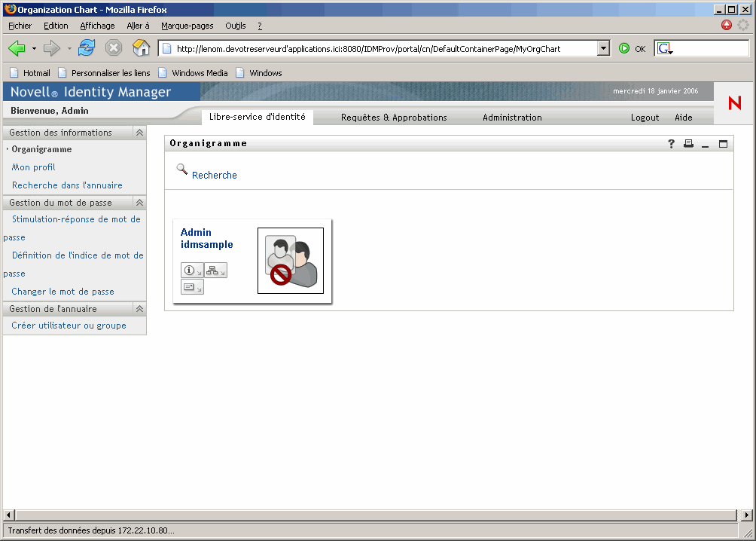Click the green Go button next to OK

tap(624, 48)
